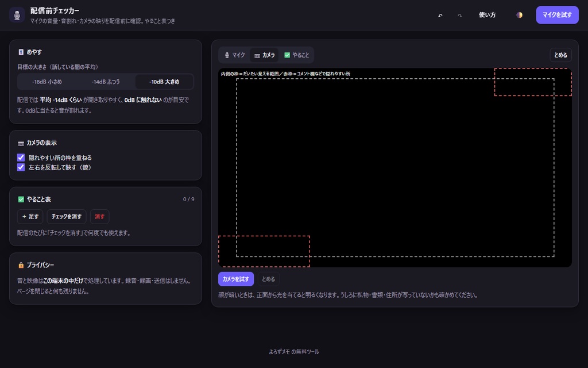
Task: Switch to the やること tab
Action: pos(296,55)
